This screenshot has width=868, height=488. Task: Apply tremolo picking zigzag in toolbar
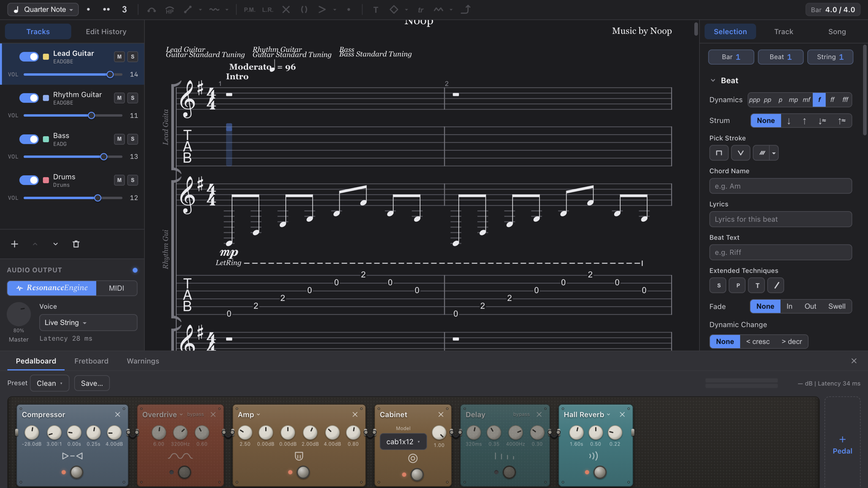point(438,9)
